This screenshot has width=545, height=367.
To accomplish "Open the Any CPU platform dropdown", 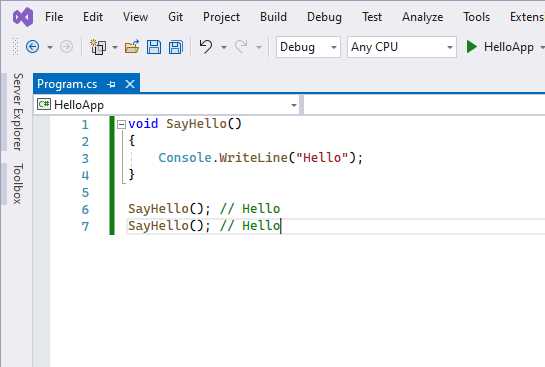I will coord(401,47).
